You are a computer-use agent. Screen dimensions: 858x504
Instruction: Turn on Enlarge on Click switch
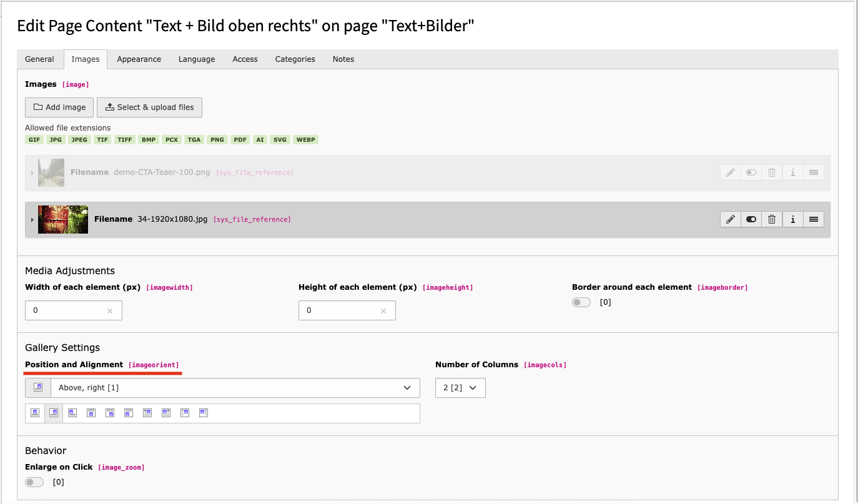tap(34, 482)
